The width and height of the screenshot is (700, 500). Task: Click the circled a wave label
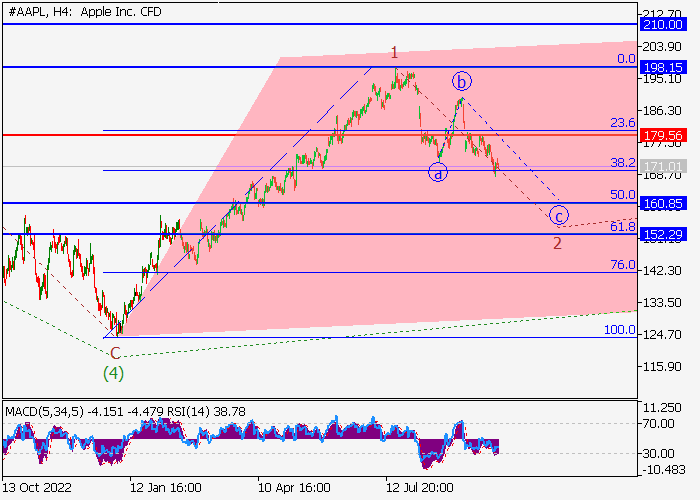438,173
